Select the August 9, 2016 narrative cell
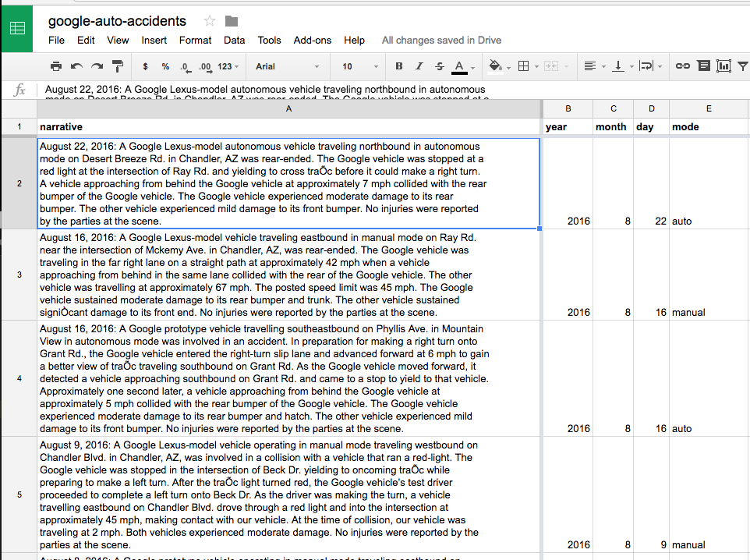 coord(289,495)
